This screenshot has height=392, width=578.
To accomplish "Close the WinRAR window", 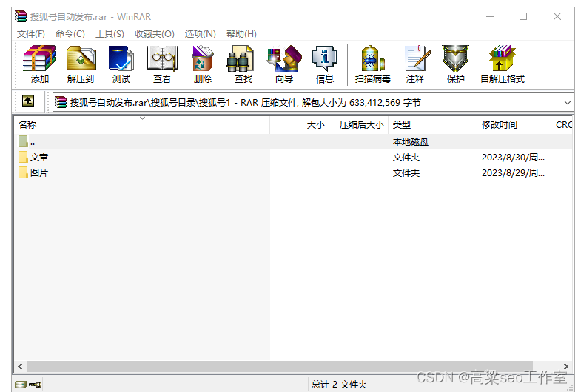I will pos(557,16).
